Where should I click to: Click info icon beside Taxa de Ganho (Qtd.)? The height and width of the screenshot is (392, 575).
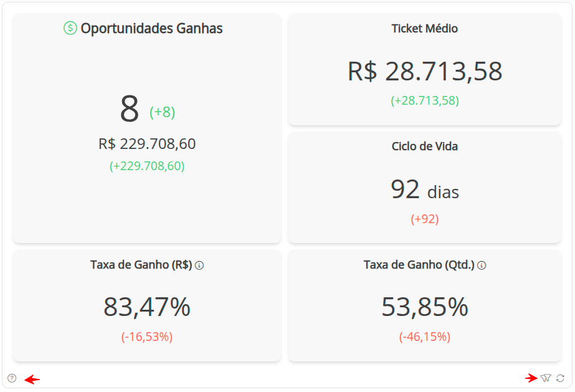(x=482, y=265)
